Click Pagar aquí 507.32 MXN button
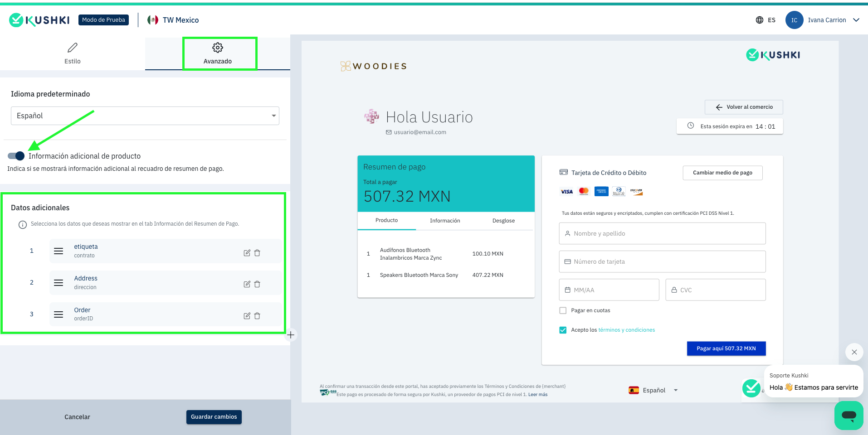868x435 pixels. [726, 348]
